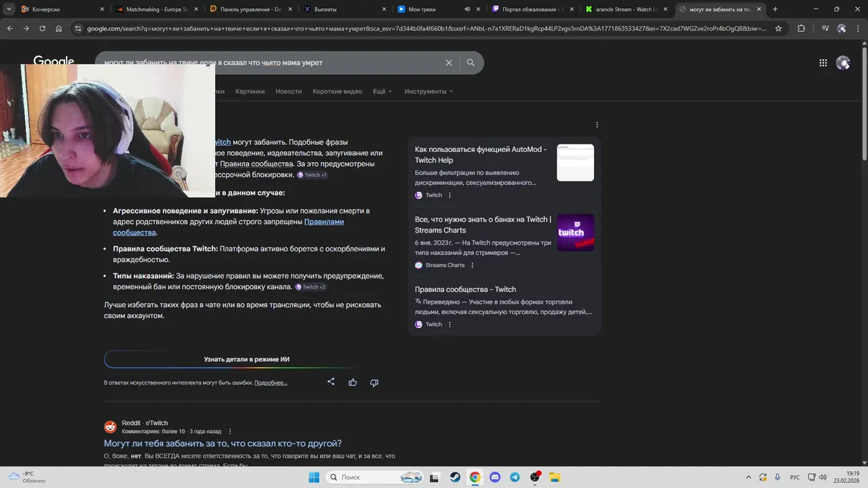Viewport: 868px width, 488px height.
Task: Switch to the Выплаты tab
Action: pyautogui.click(x=344, y=9)
